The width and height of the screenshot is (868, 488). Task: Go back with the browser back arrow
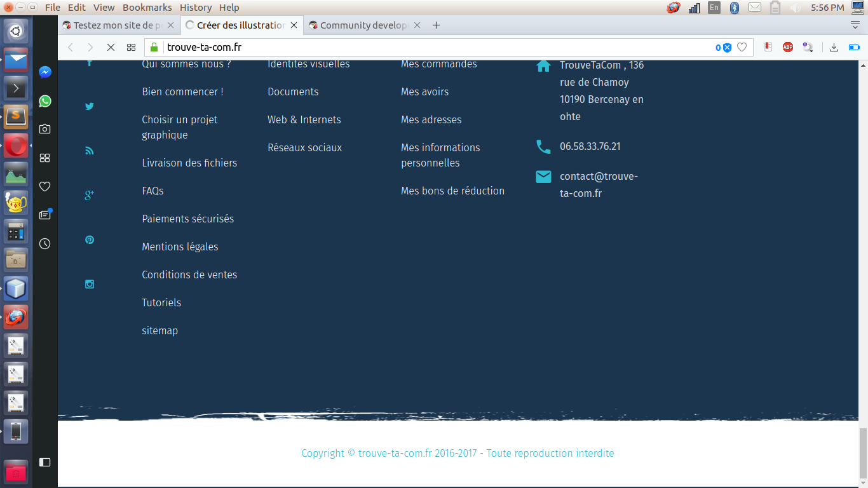71,47
